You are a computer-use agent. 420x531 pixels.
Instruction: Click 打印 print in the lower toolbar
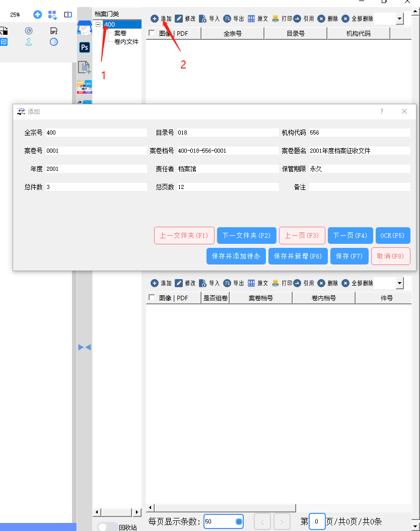[282, 283]
